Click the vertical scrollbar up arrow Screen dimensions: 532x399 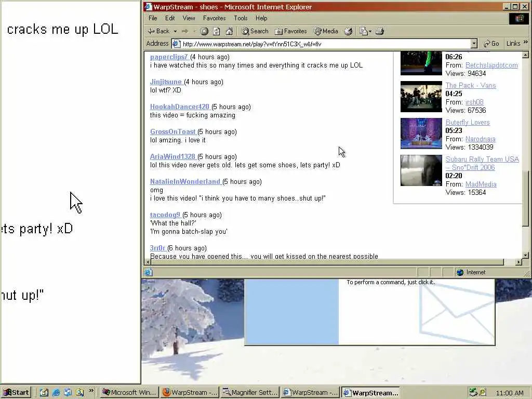tap(526, 55)
